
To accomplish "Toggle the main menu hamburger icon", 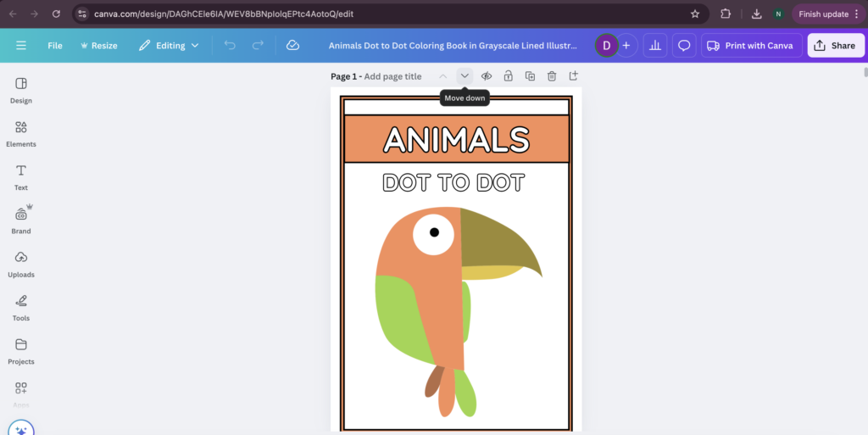I will point(21,46).
